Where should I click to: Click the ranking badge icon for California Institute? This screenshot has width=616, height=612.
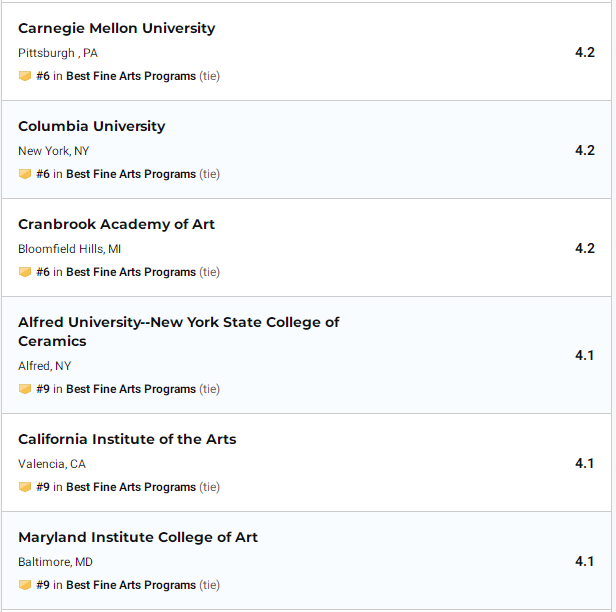point(25,487)
